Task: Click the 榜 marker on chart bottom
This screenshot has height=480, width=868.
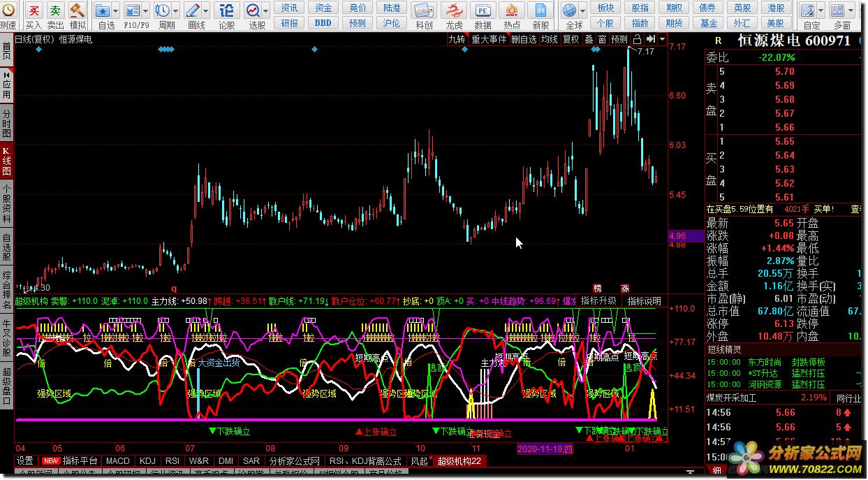Action: point(597,288)
